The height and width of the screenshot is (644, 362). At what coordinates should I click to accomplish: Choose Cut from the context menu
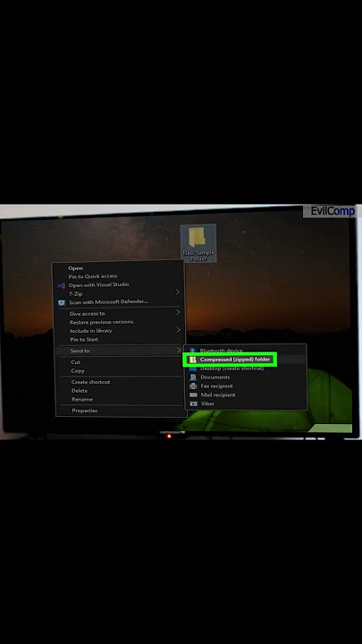point(75,362)
